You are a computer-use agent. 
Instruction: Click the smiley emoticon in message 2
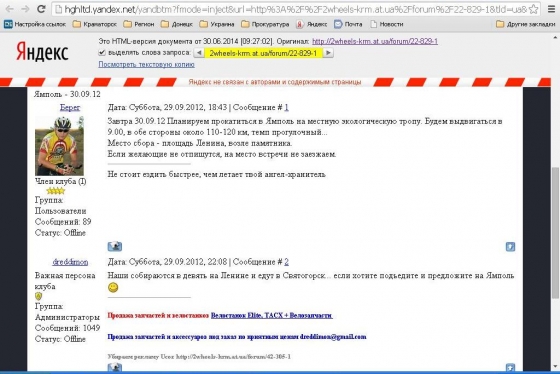click(113, 287)
